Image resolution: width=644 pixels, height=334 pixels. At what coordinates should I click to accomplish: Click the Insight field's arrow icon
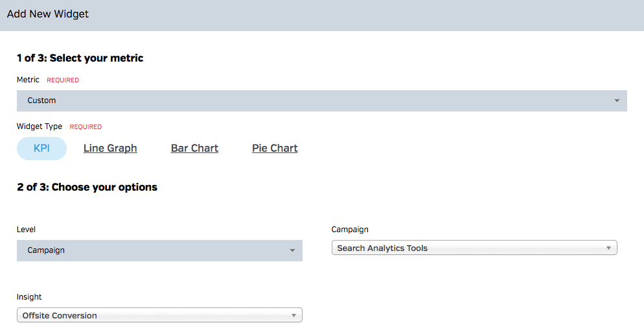tap(293, 316)
